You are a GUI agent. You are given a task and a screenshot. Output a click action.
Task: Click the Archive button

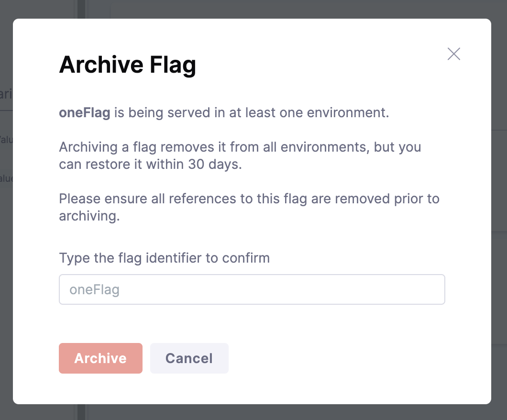100,358
